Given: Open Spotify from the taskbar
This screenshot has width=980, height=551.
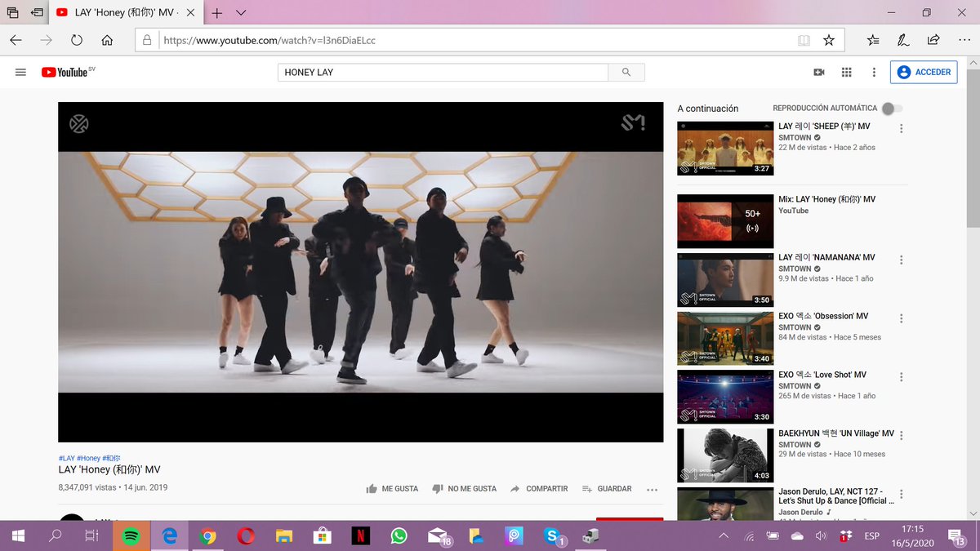Looking at the screenshot, I should coord(131,535).
